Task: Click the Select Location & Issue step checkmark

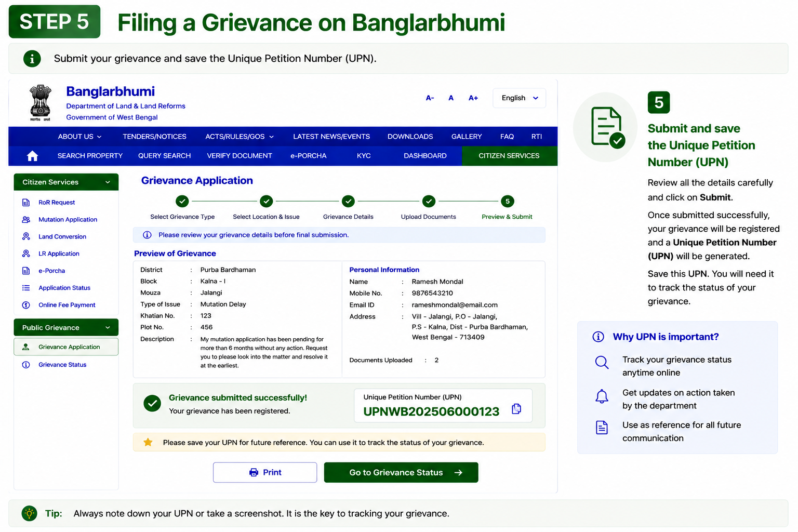Action: [x=267, y=201]
